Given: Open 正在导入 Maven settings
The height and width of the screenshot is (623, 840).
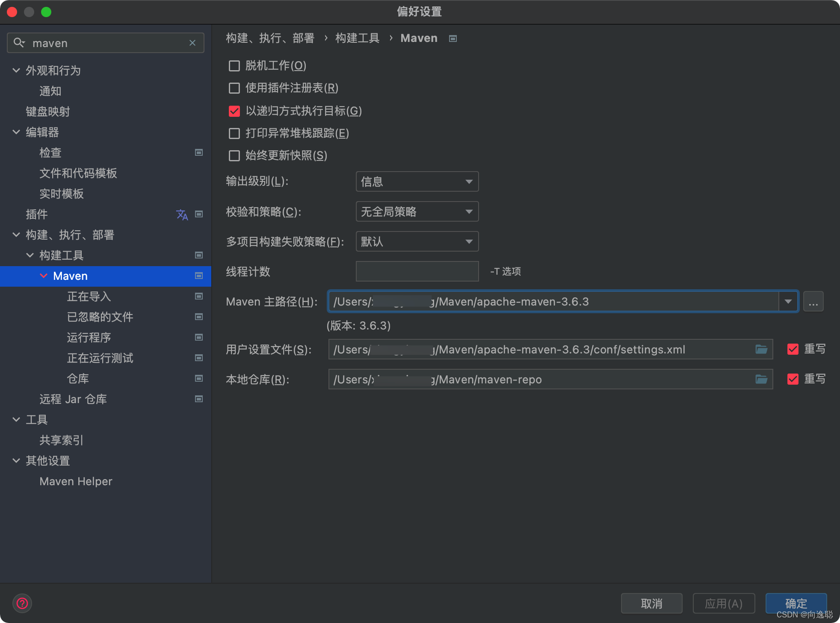Looking at the screenshot, I should pos(89,296).
